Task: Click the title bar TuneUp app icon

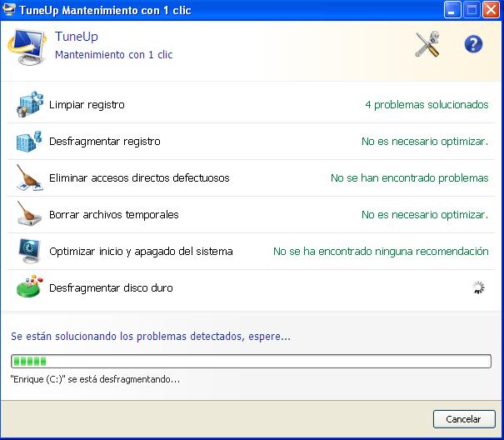Action: point(8,9)
